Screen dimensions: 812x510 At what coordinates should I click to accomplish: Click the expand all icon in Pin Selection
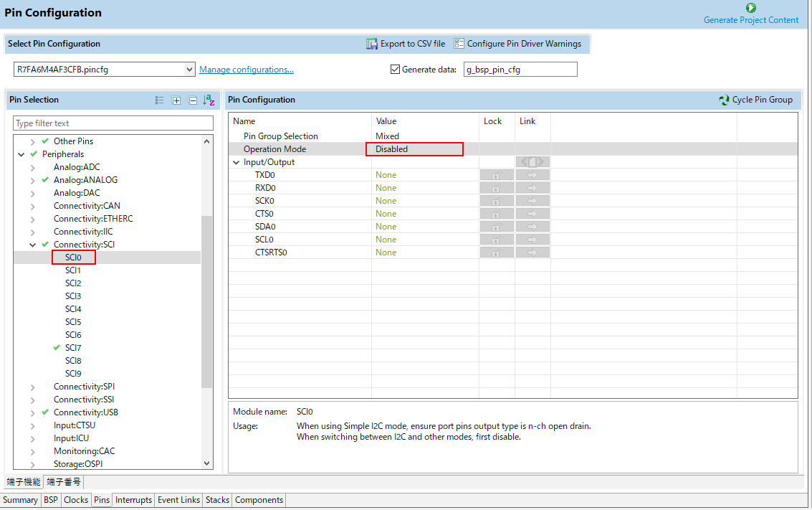(x=176, y=100)
